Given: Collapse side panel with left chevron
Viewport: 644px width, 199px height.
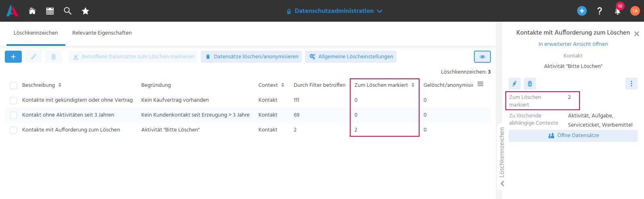Looking at the screenshot, I should click(x=502, y=183).
